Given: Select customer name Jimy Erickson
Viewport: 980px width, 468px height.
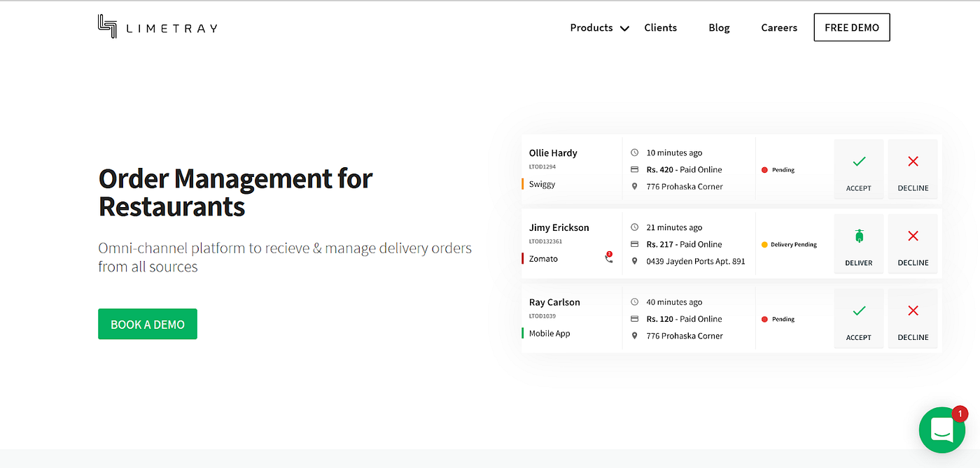Looking at the screenshot, I should 559,227.
